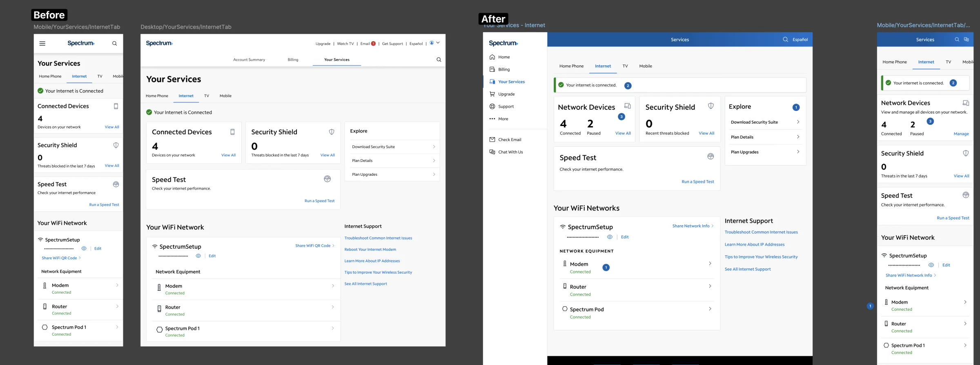Expand Spectrum Pod row chevron in After desktop
980x365 pixels.
point(710,309)
